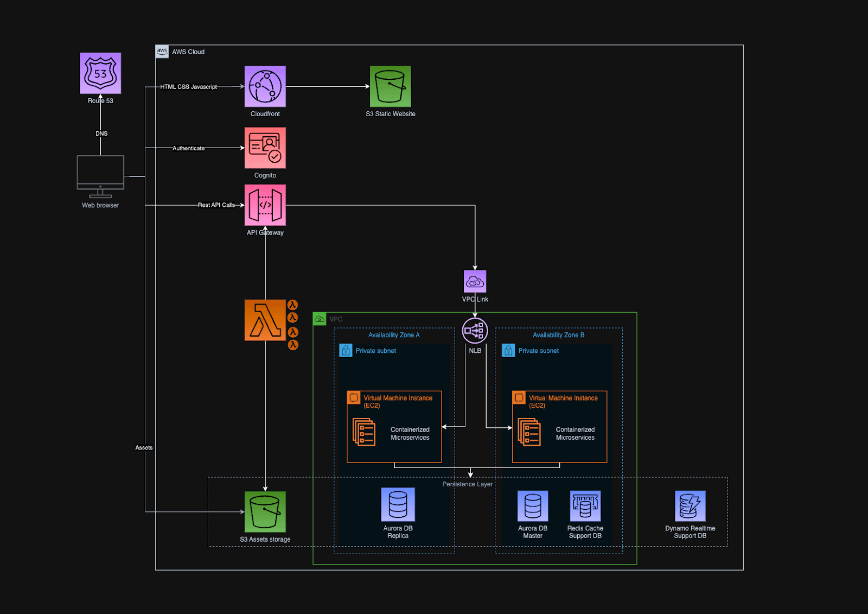The height and width of the screenshot is (614, 868).
Task: Click the lock icon on Zone B private subnet
Action: (x=508, y=350)
